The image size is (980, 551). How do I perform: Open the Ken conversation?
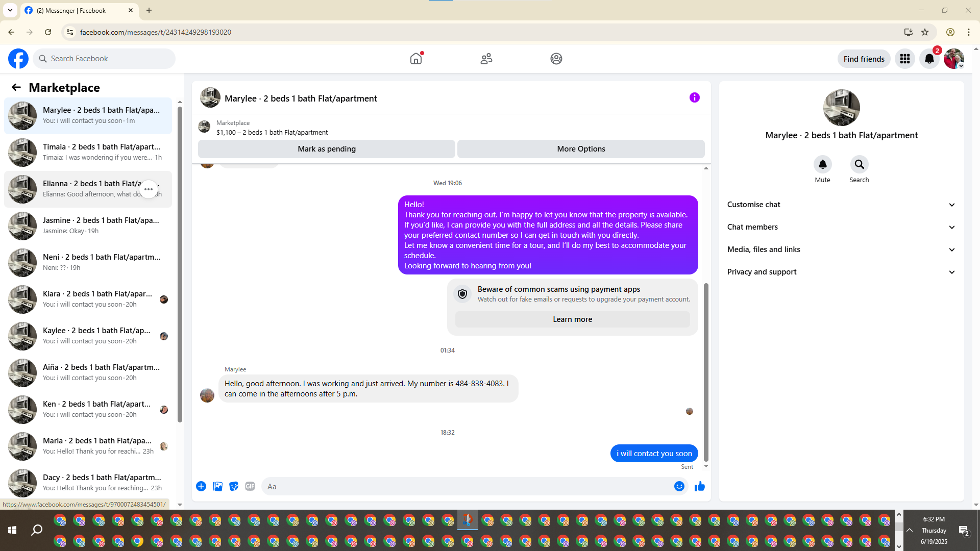tap(88, 410)
